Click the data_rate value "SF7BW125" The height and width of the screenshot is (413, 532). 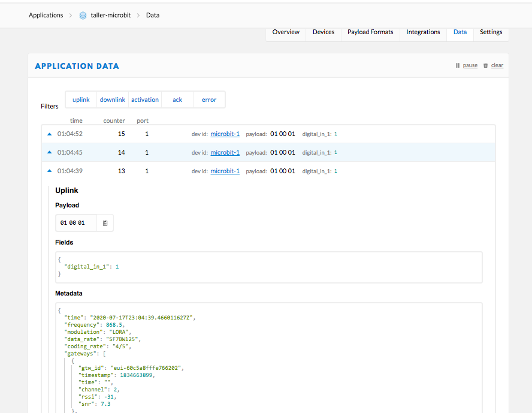[122, 339]
